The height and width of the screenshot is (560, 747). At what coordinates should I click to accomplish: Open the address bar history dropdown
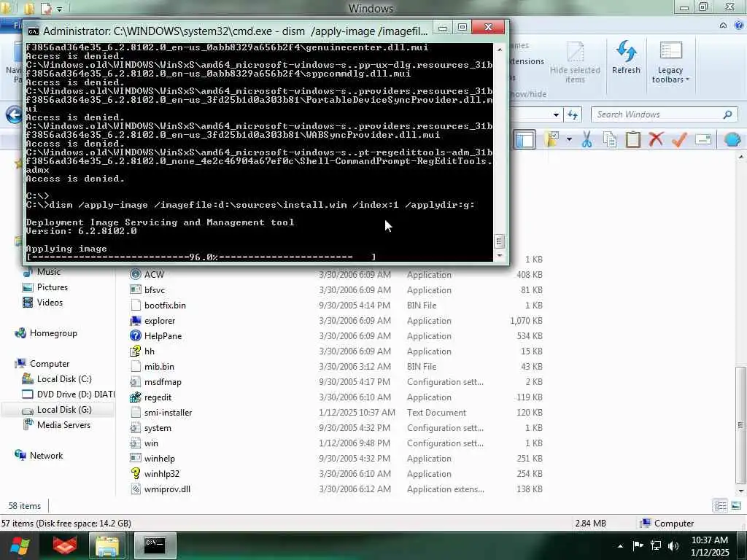click(x=556, y=114)
